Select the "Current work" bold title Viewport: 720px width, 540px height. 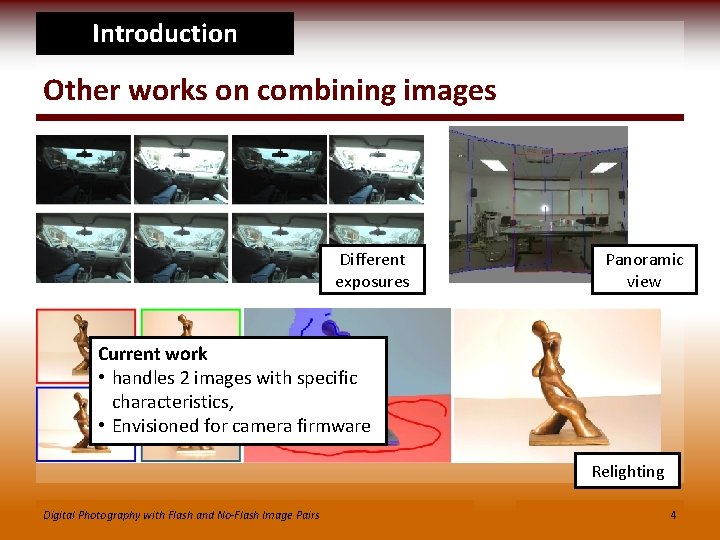coord(152,354)
